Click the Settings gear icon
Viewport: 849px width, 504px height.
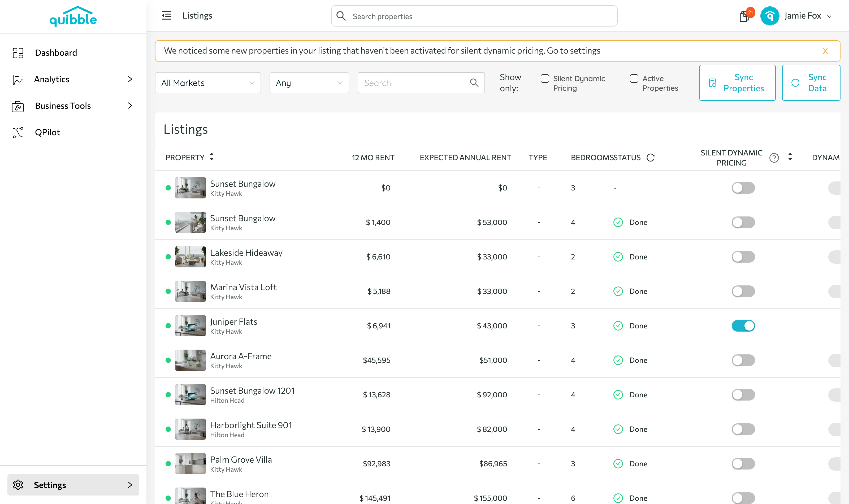click(x=18, y=485)
